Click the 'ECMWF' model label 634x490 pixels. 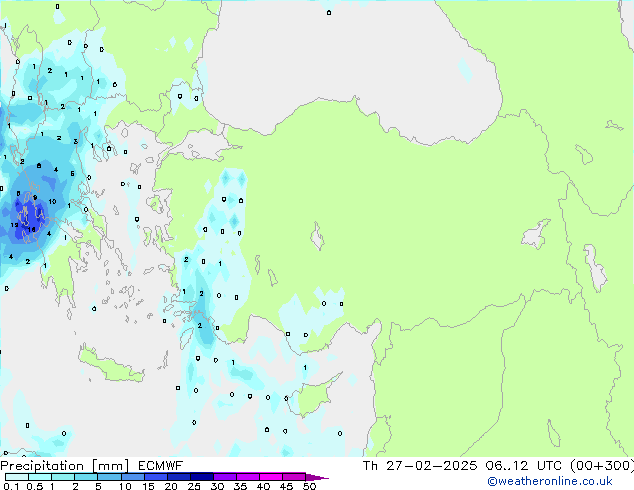pyautogui.click(x=161, y=466)
